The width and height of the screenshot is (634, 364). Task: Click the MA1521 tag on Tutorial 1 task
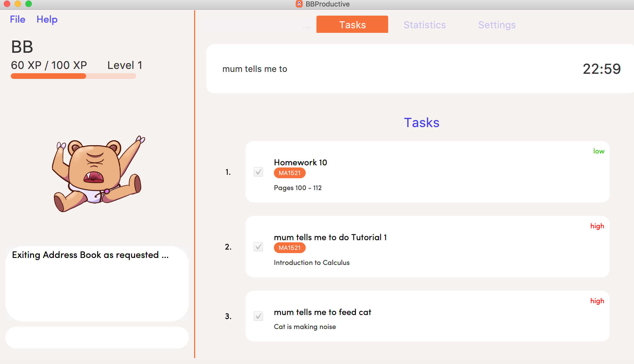[290, 248]
